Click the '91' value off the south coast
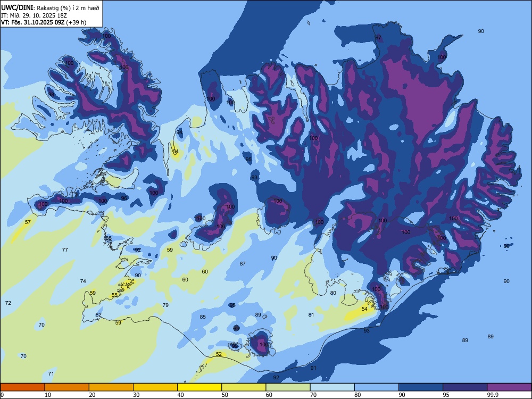Screen dimensions: 532x399 tap(313, 368)
